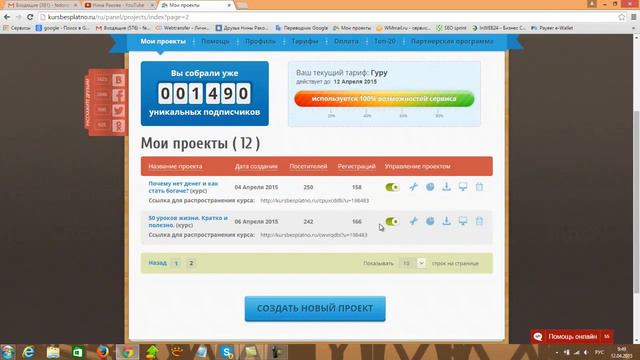Edit the '50 уроков жизни' project settings icon
The image size is (640, 360).
(413, 221)
